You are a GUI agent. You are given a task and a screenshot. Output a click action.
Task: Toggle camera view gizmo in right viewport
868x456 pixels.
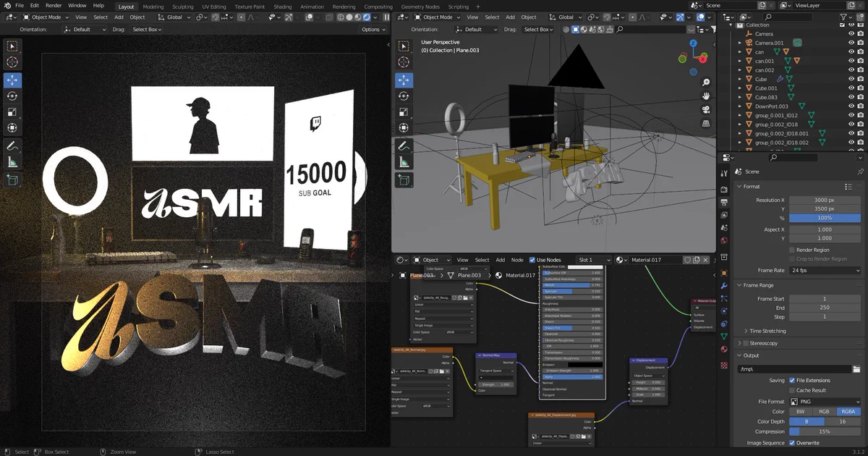click(x=706, y=110)
